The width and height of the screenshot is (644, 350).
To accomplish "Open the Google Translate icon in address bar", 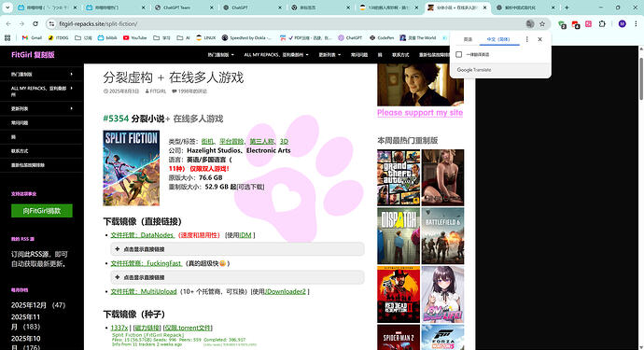I will (530, 24).
